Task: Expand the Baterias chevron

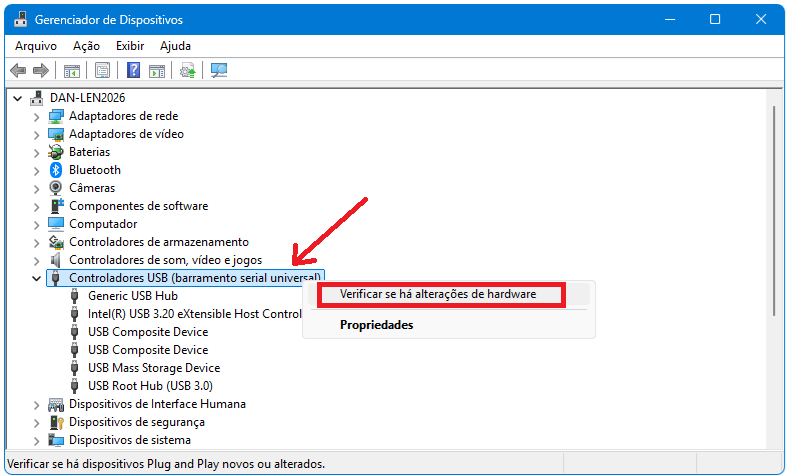Action: point(36,153)
